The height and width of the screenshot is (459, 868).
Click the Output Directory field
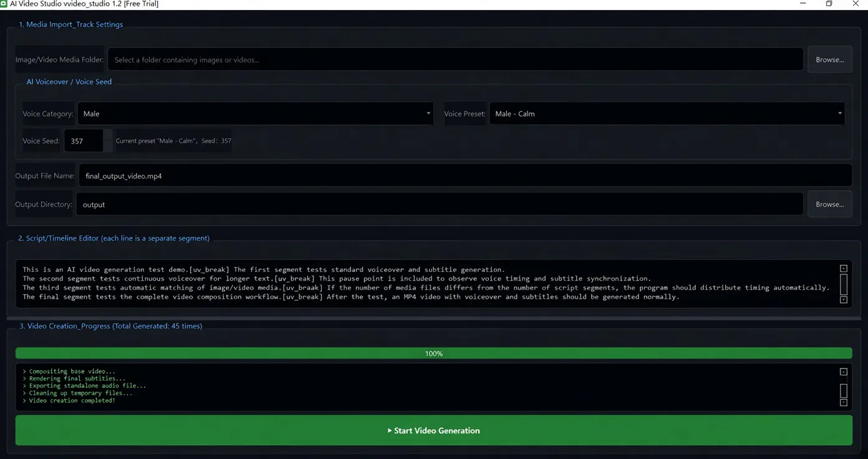(440, 205)
